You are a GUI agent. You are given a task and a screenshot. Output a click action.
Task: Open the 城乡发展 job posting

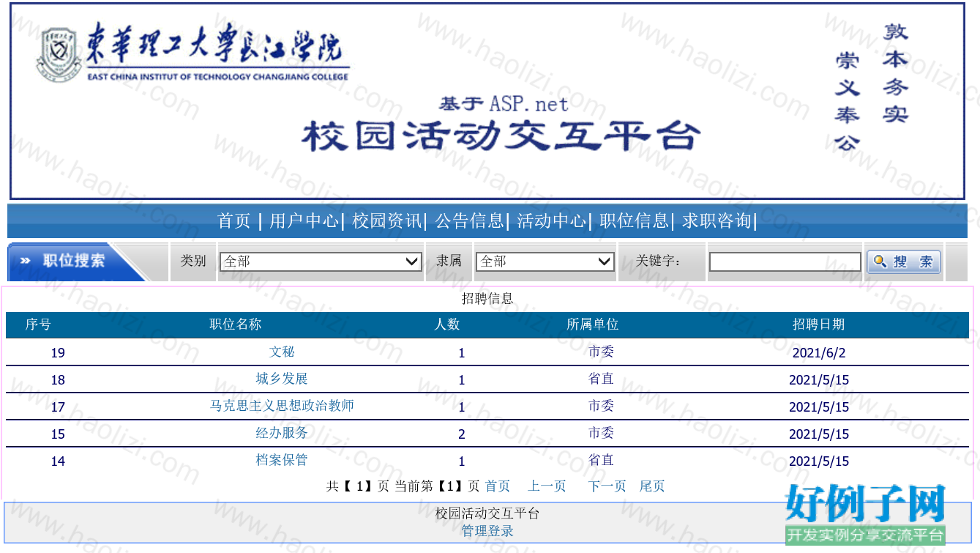click(282, 379)
